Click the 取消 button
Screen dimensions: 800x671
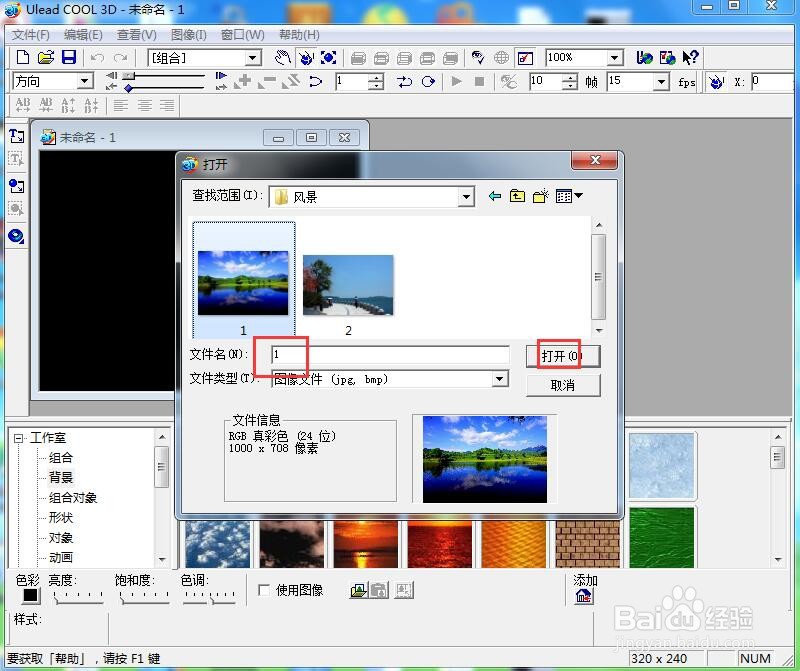click(563, 385)
